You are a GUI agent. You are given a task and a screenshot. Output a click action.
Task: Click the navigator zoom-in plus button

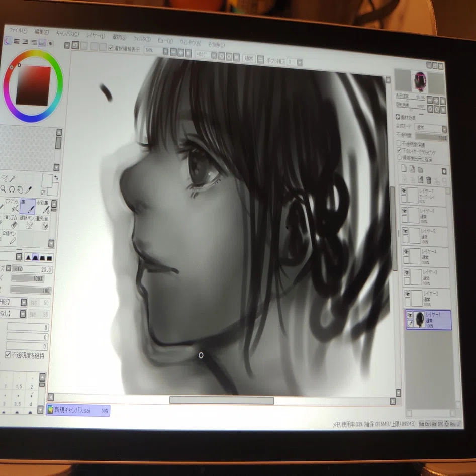436,100
